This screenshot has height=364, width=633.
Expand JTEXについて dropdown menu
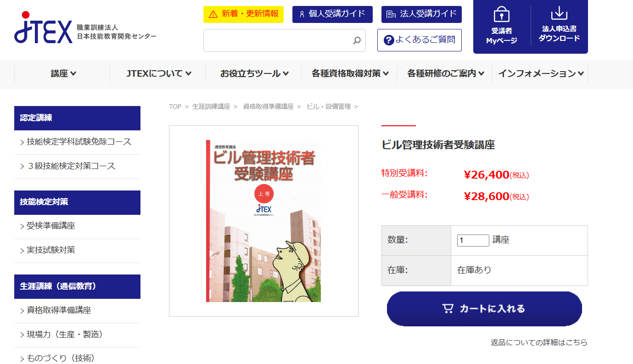[x=158, y=73]
